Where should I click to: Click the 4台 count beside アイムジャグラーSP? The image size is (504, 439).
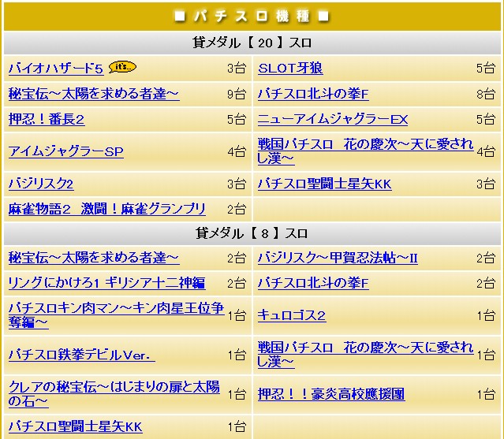[x=237, y=151]
